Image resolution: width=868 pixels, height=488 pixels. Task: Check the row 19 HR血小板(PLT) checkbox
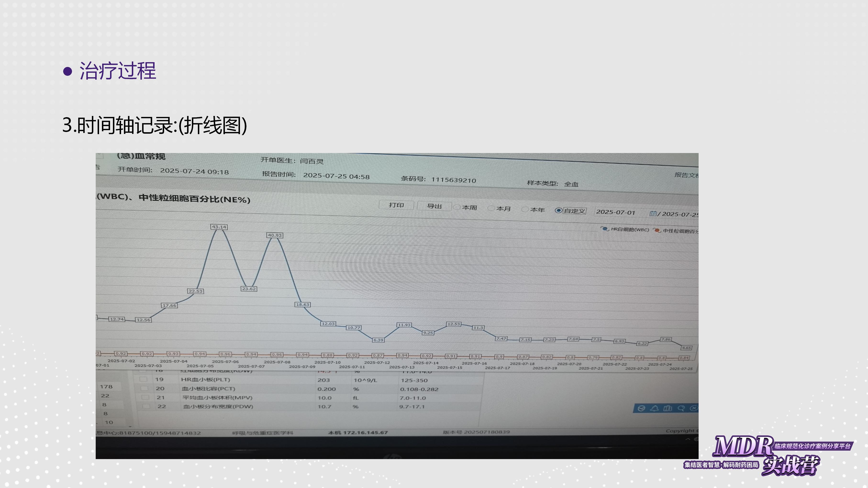click(x=144, y=379)
